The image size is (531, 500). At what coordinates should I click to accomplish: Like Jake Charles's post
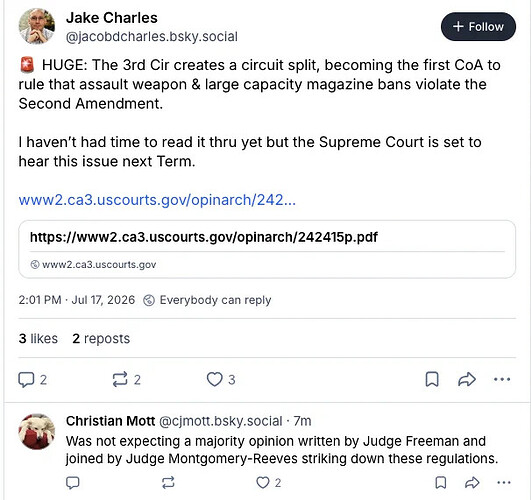click(221, 379)
